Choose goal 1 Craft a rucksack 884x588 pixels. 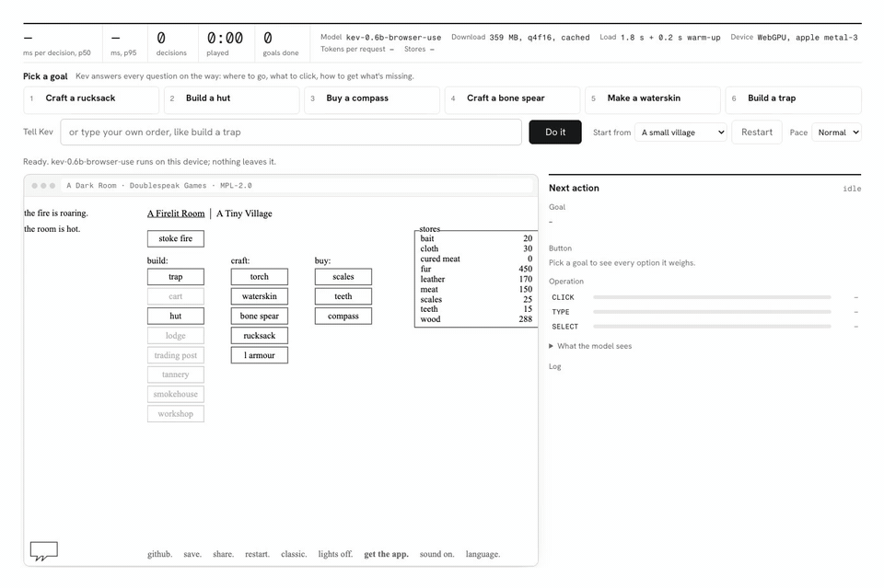click(x=91, y=99)
